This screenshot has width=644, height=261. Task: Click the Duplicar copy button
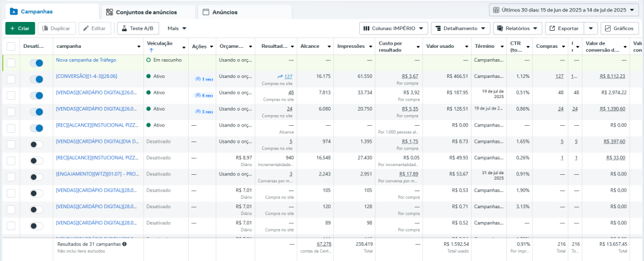click(57, 28)
